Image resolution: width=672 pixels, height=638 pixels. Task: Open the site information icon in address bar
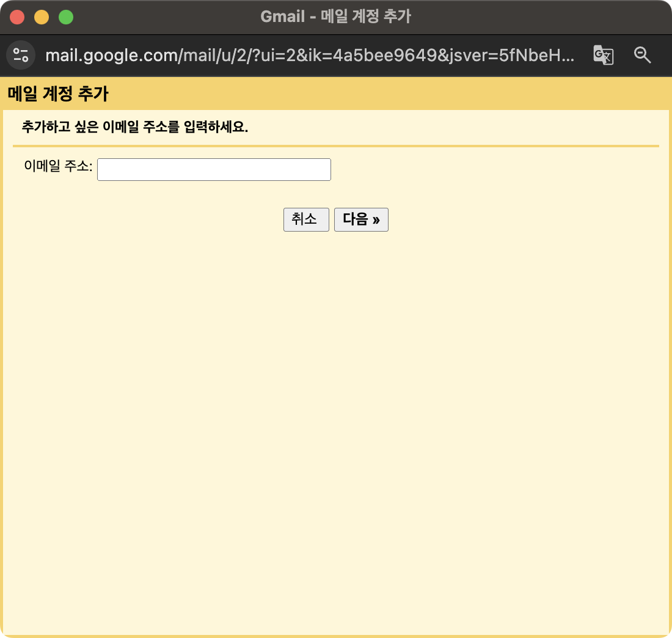tap(21, 56)
